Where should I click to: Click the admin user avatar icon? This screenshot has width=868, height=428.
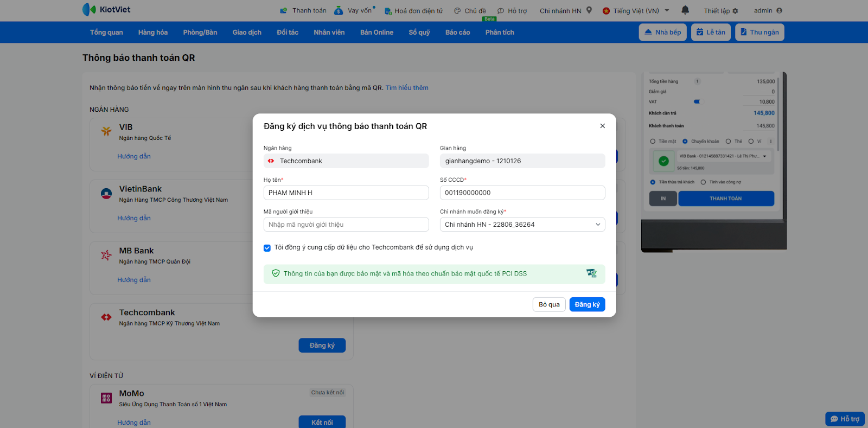click(779, 10)
